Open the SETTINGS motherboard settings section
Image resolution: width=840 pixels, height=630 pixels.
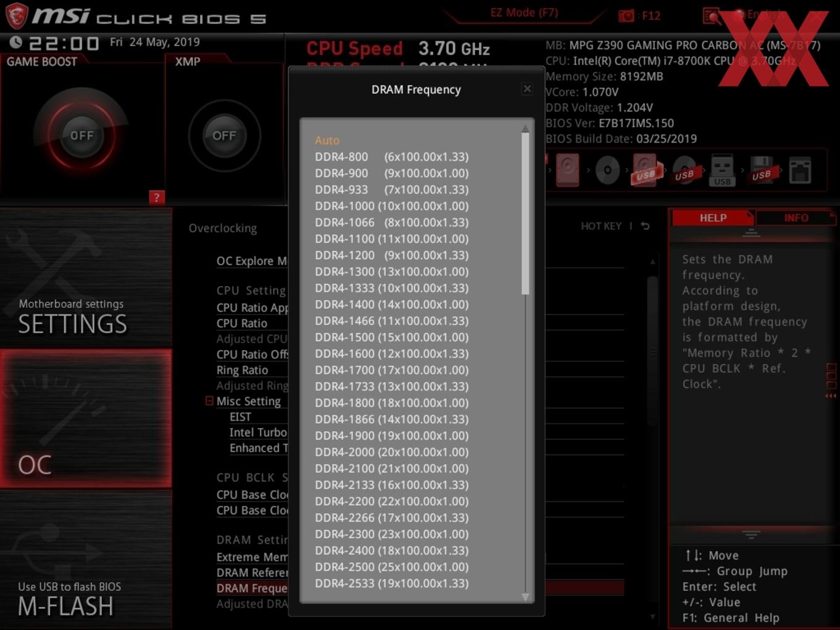pyautogui.click(x=86, y=279)
